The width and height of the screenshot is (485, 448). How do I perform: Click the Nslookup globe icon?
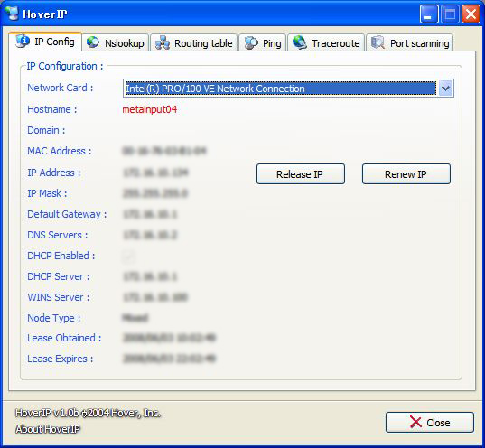point(92,42)
